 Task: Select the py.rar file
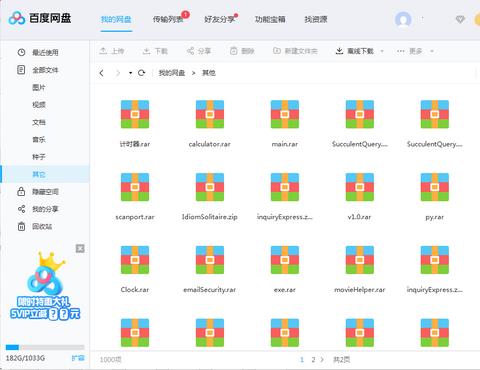435,197
